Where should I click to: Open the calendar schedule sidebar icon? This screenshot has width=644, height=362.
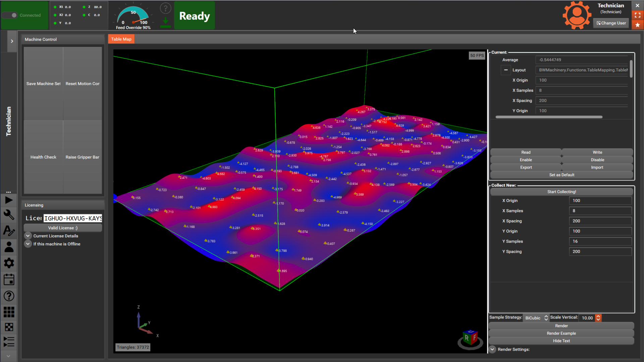(9, 279)
